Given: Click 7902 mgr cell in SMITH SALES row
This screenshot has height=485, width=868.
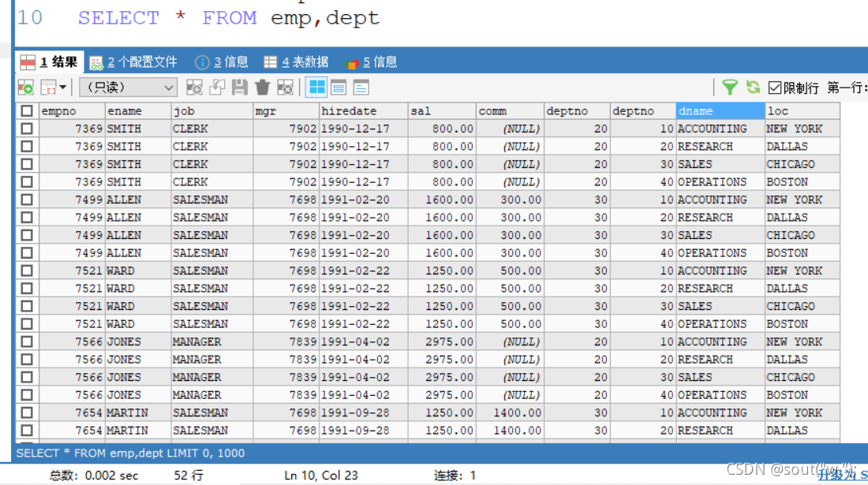Looking at the screenshot, I should coord(286,164).
